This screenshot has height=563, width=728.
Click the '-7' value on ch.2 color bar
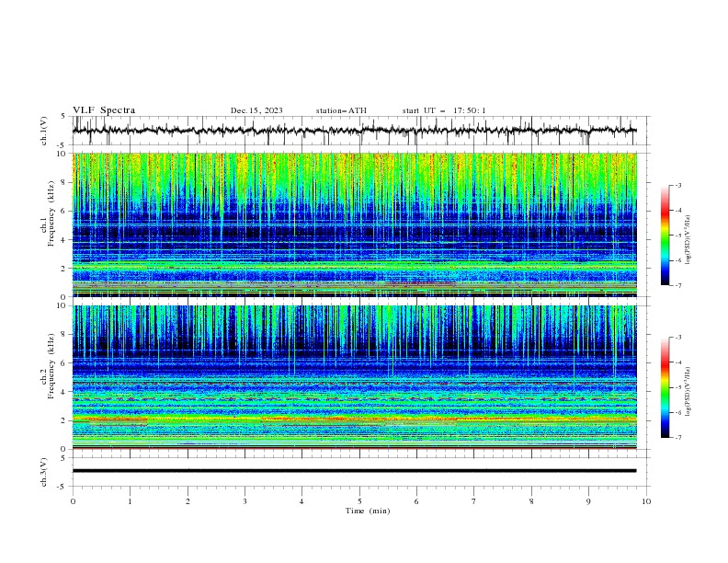[677, 438]
